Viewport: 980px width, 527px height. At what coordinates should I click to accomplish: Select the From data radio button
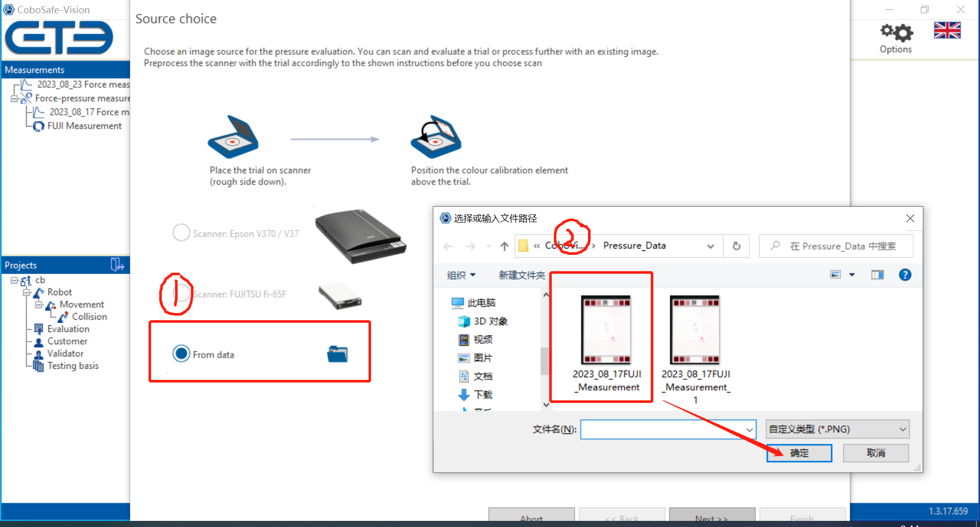181,353
